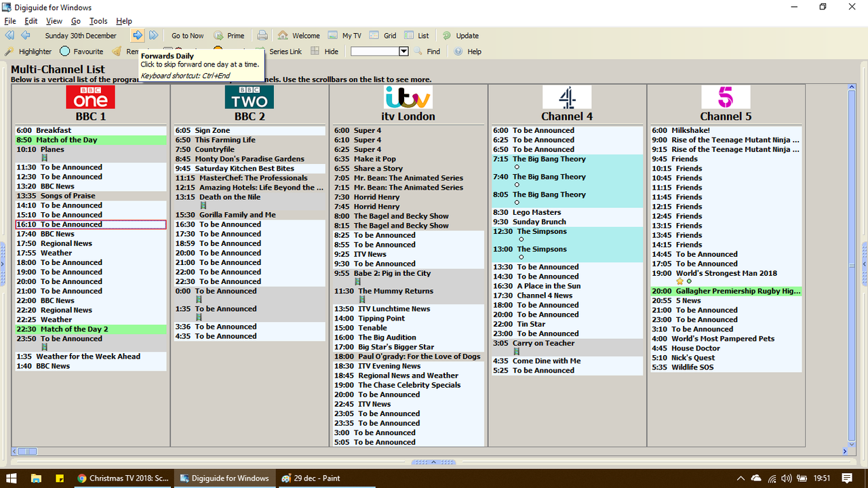Select '22:30 Match of the Day 2'

point(91,329)
